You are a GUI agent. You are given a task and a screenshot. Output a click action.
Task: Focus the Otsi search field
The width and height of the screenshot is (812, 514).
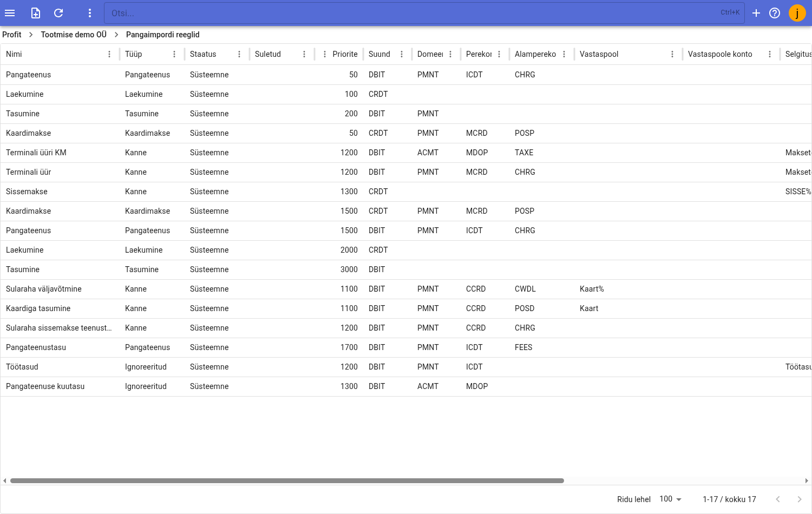pos(424,13)
